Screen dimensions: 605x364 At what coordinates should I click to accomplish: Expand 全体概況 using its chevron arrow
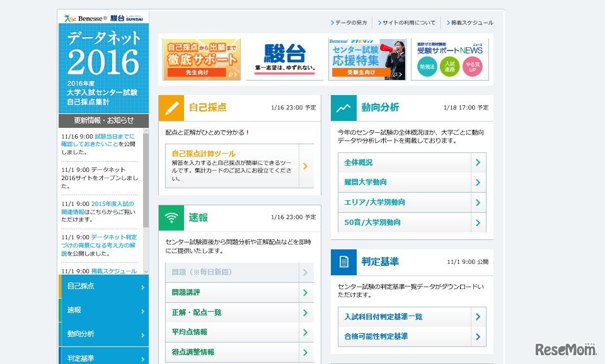[x=478, y=162]
